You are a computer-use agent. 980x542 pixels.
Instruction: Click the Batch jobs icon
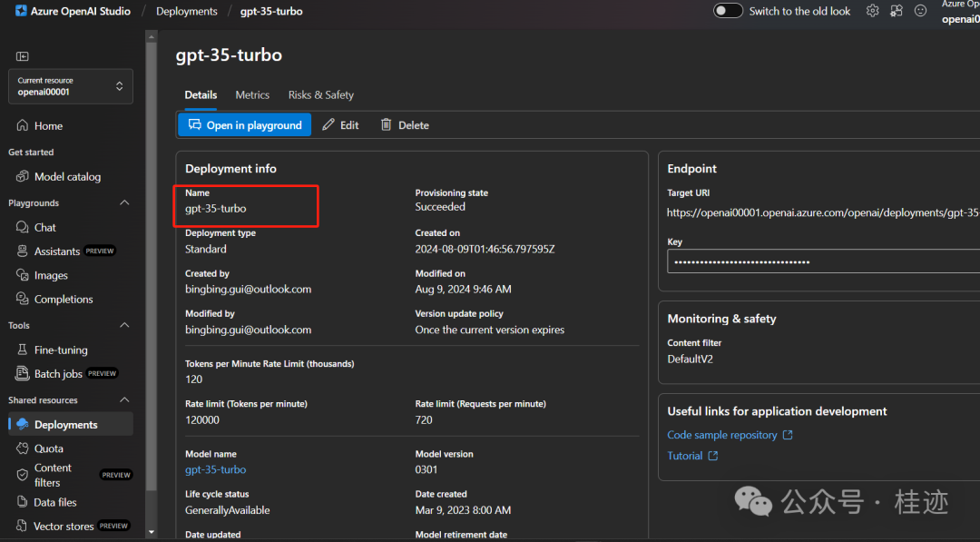pos(23,373)
